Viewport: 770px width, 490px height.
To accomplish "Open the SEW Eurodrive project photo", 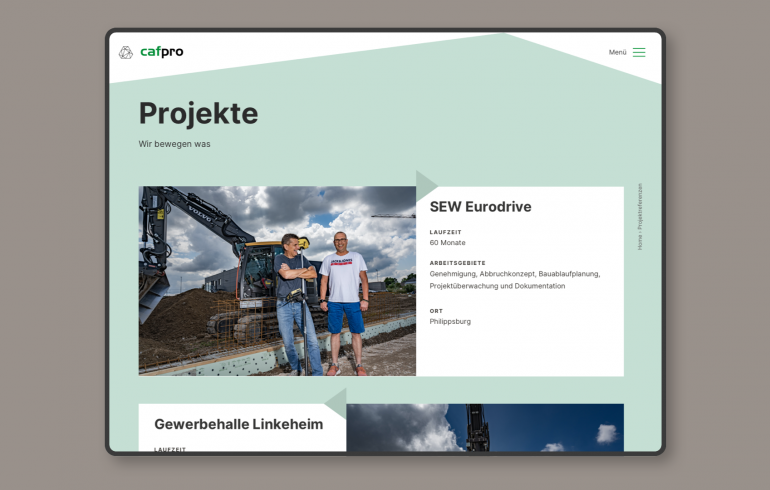I will [x=277, y=281].
